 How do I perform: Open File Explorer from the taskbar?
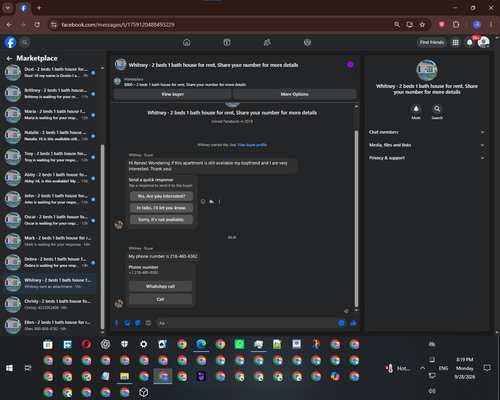click(124, 376)
